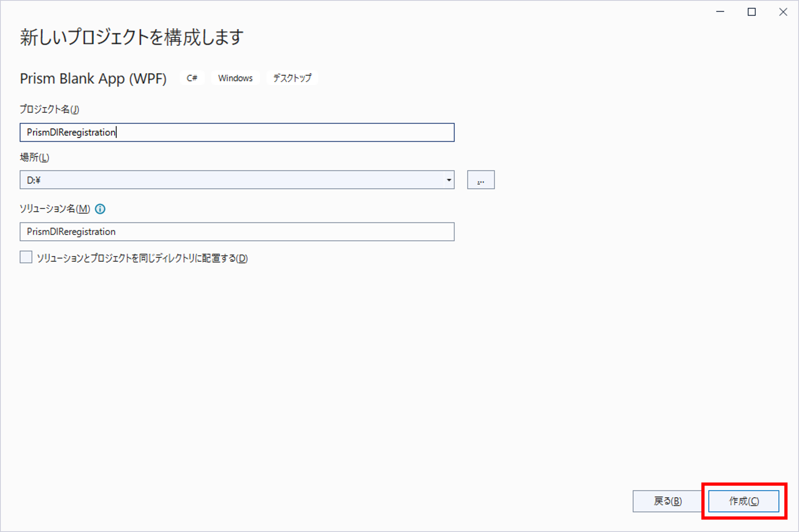Close the configure project dialog

(x=783, y=12)
